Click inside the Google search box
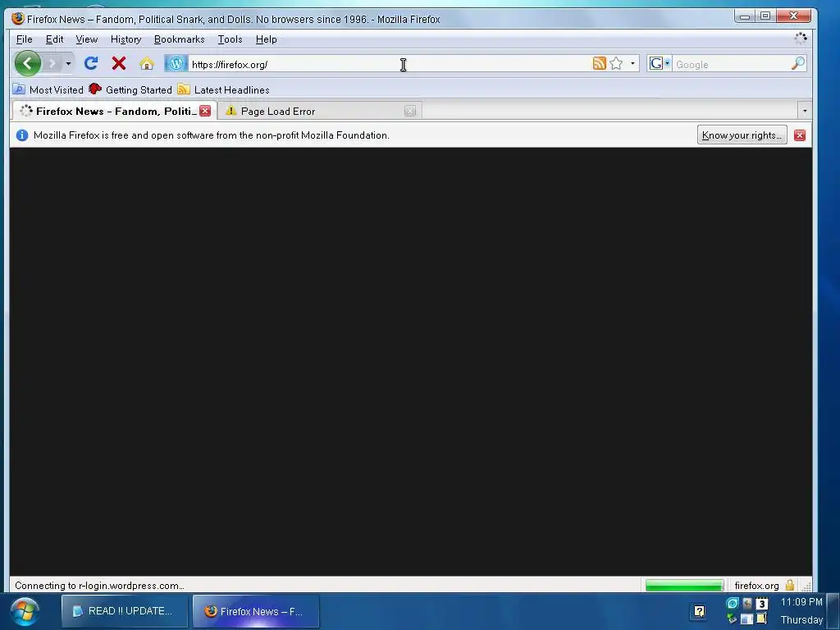840x630 pixels. 731,64
